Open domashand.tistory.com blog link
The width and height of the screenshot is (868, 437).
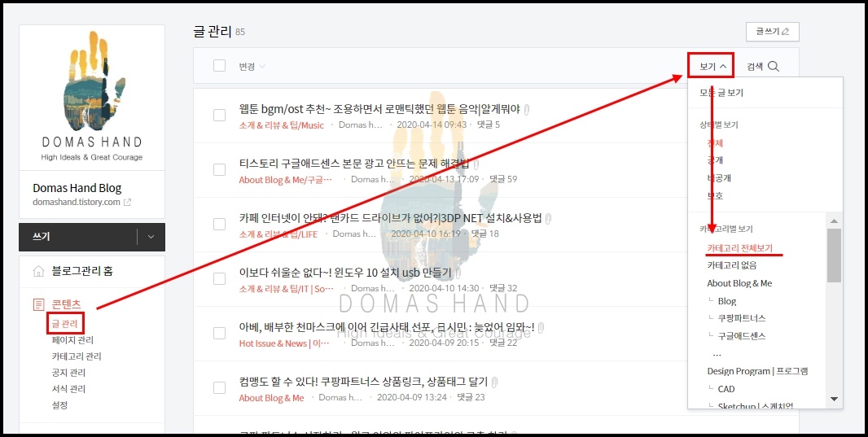pos(77,203)
